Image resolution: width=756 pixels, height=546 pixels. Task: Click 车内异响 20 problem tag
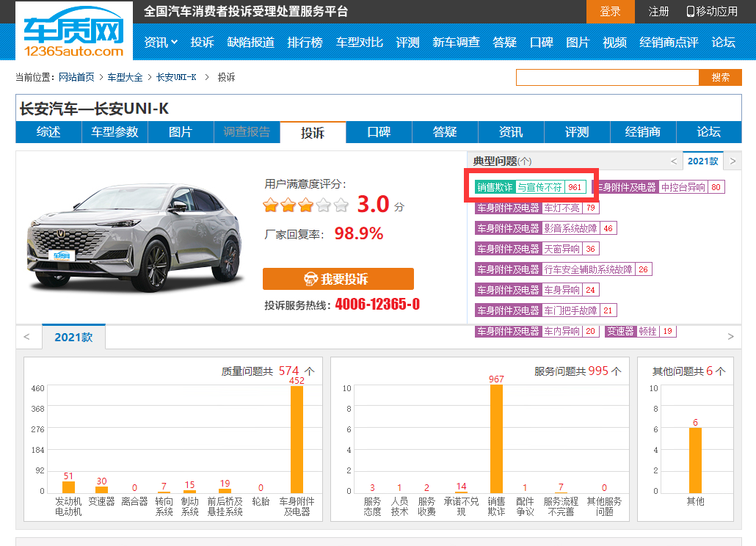537,331
